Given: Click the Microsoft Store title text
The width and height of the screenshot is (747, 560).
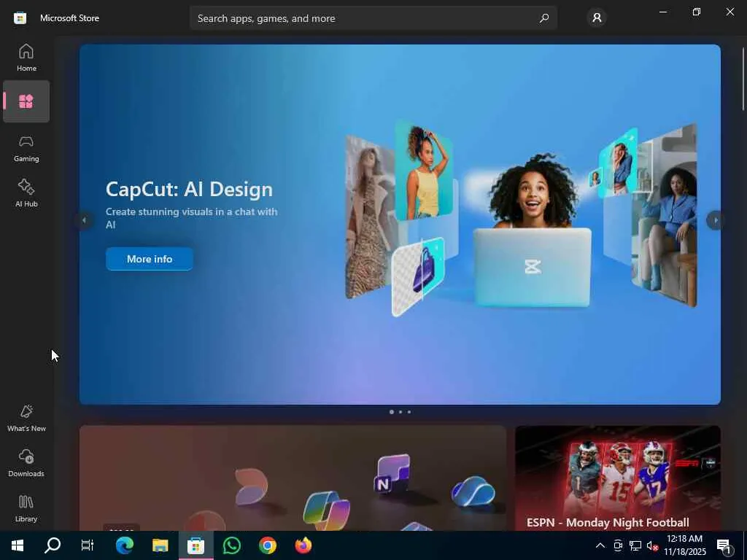Looking at the screenshot, I should click(69, 18).
